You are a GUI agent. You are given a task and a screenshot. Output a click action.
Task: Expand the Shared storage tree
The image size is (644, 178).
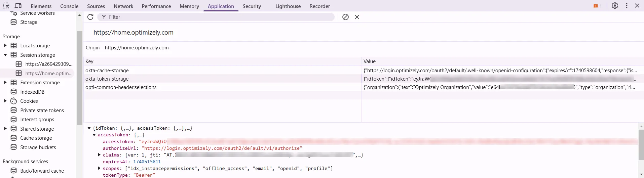point(5,129)
